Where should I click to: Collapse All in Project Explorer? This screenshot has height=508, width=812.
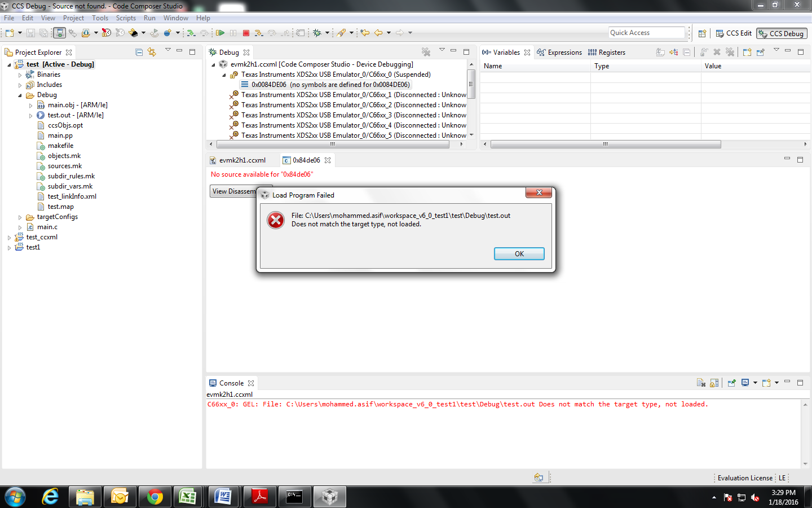(x=139, y=52)
